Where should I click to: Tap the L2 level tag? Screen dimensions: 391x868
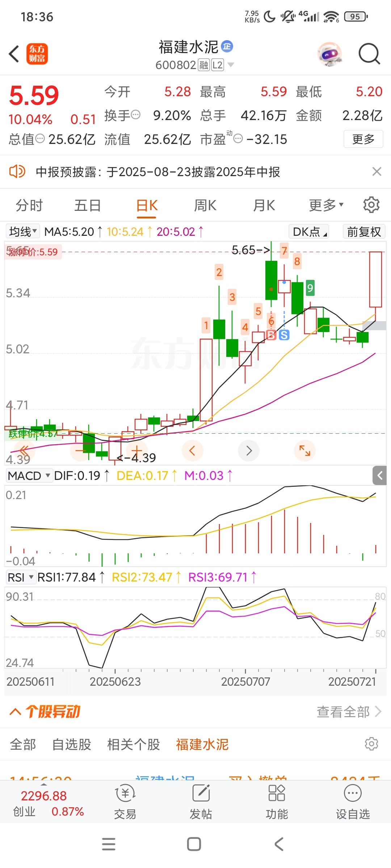(218, 65)
